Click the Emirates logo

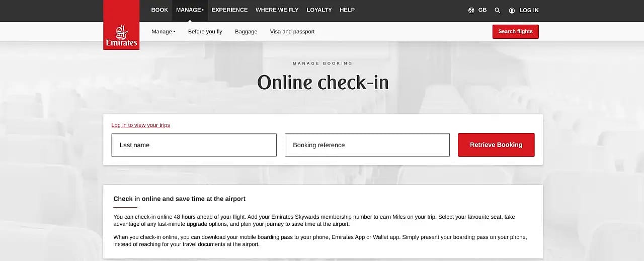(121, 25)
